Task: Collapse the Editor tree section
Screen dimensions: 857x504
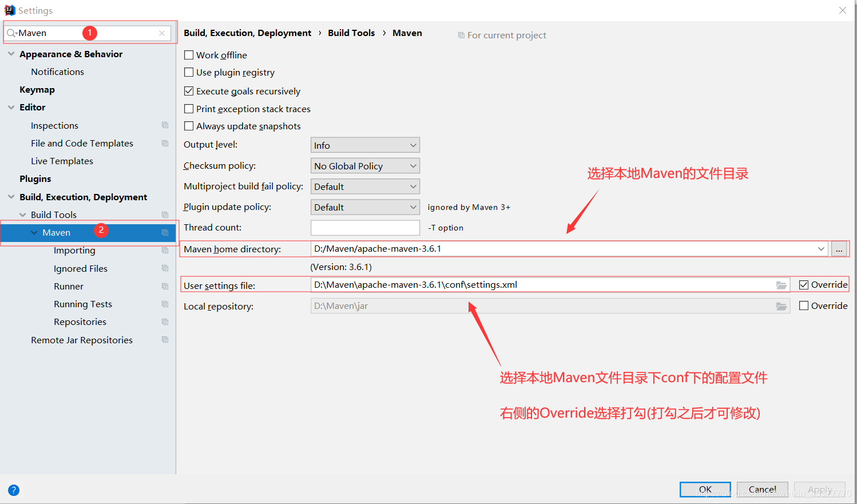Action: point(11,107)
